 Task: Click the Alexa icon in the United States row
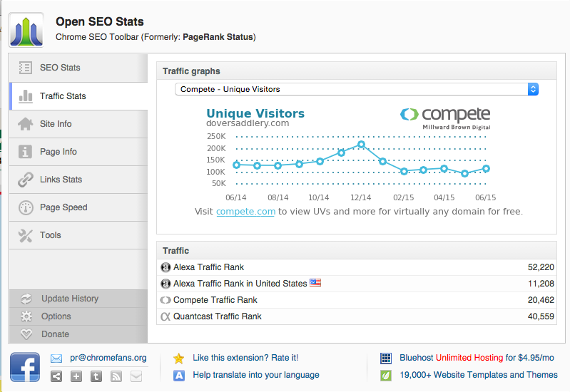(x=166, y=284)
